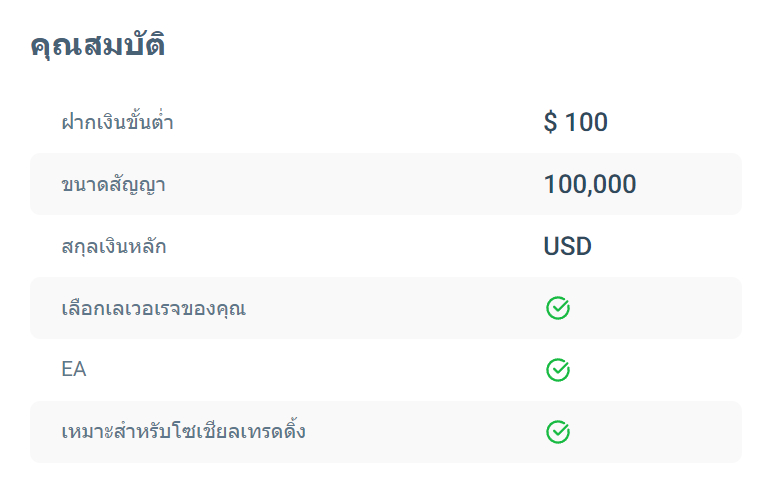Click the เลือกเลเวอเรจของคุณ label text
The width and height of the screenshot is (759, 483).
pyautogui.click(x=153, y=308)
